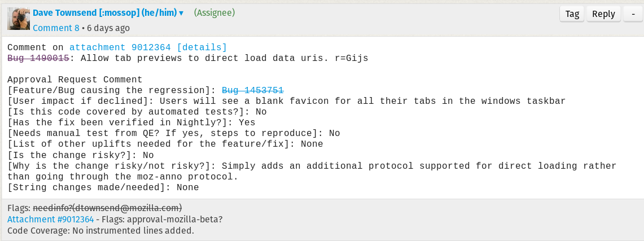Click the Code Coverage line

click(x=100, y=230)
